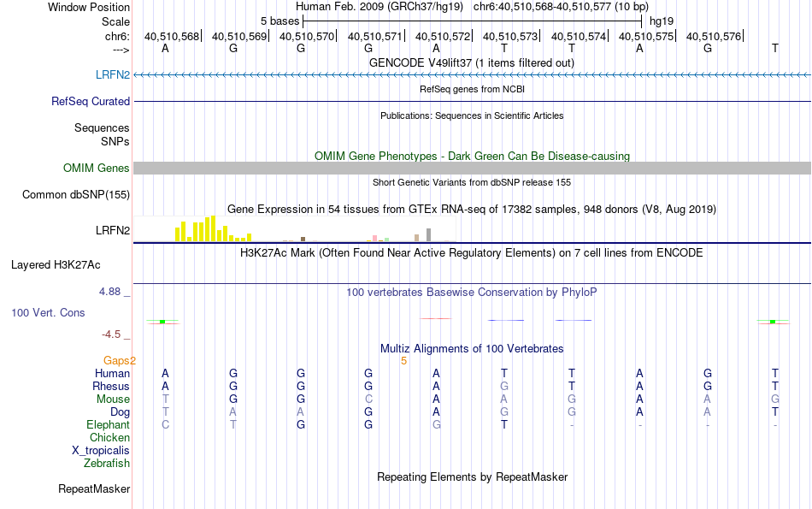Click the Chicken species label
This screenshot has width=812, height=509.
pyautogui.click(x=109, y=437)
